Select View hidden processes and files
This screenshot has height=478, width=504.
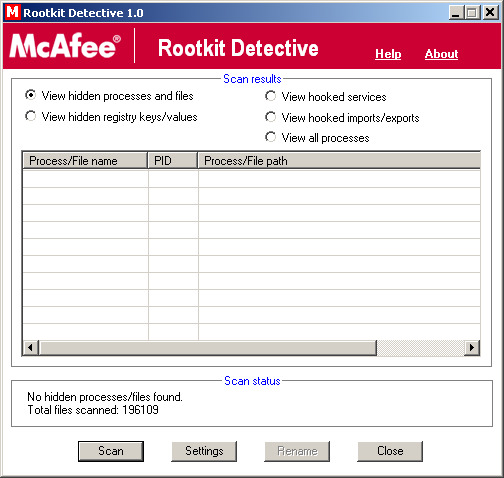tap(109, 96)
